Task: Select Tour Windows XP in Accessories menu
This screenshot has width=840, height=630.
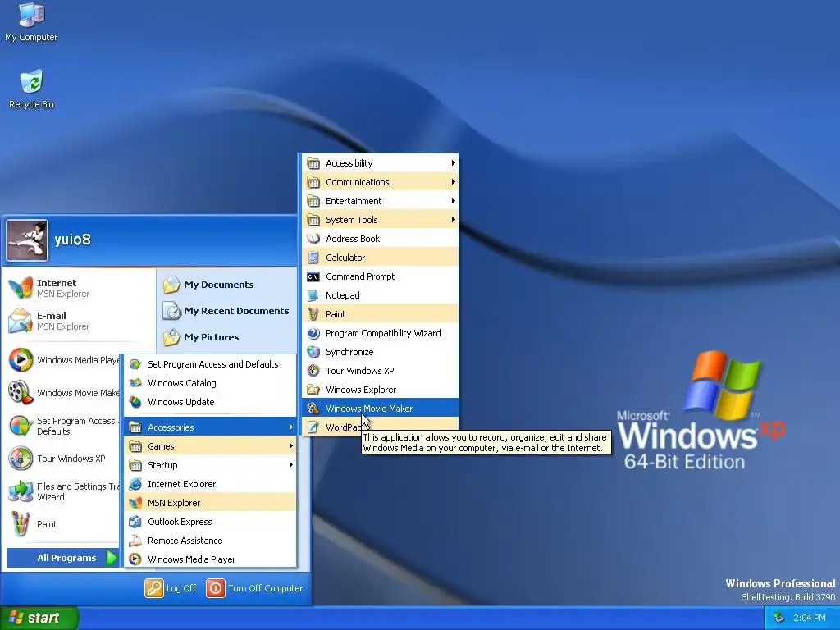Action: [381, 371]
